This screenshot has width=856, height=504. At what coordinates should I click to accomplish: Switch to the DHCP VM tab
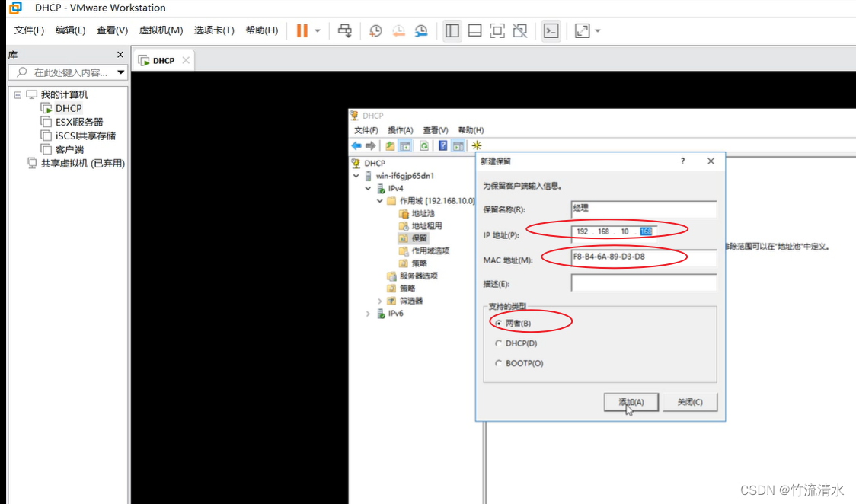[x=163, y=61]
